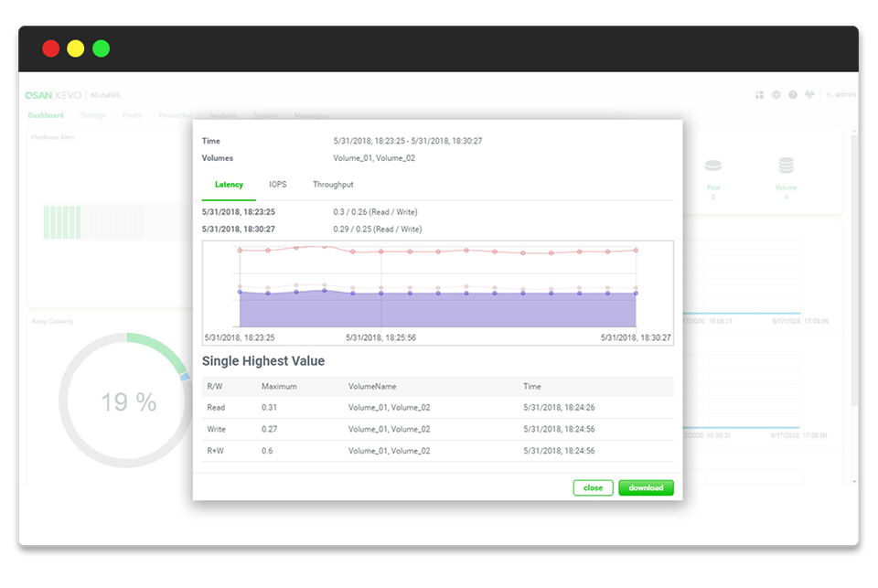Click the Hi, admin user link
This screenshot has width=878, height=588.
click(x=841, y=94)
